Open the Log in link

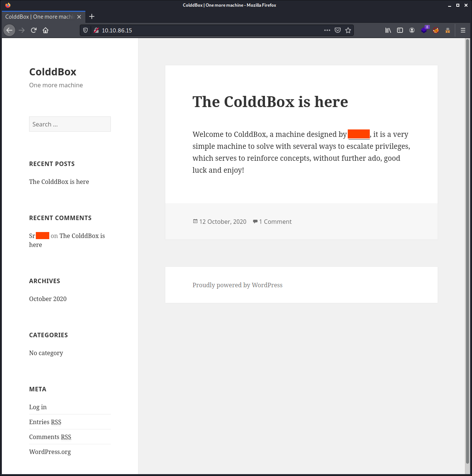pyautogui.click(x=38, y=407)
